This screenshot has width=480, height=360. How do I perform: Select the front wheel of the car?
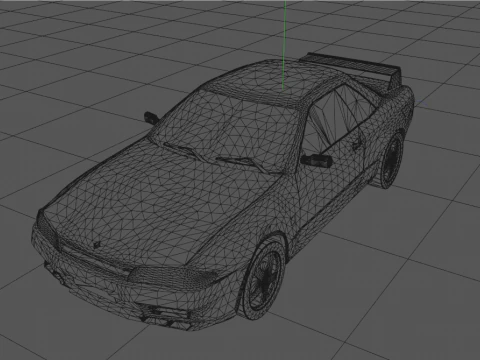(x=263, y=282)
